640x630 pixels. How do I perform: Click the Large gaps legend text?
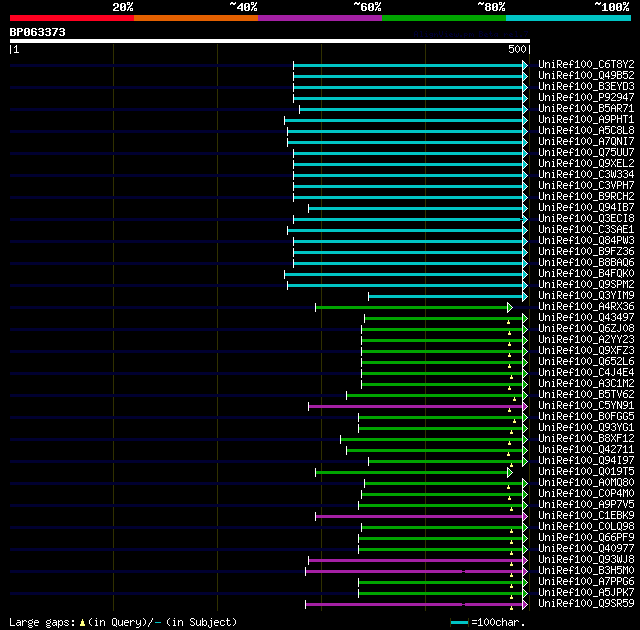[123, 623]
